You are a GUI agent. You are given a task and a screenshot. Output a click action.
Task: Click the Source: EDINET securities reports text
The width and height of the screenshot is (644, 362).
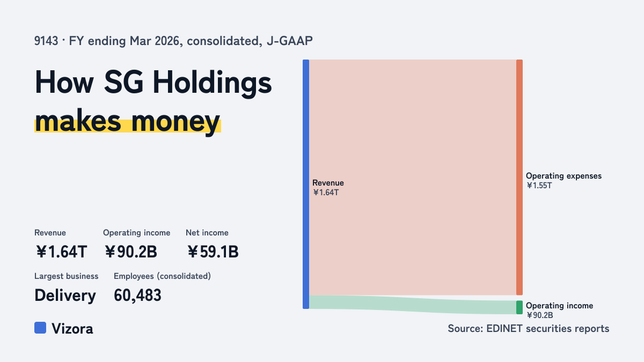pos(529,328)
